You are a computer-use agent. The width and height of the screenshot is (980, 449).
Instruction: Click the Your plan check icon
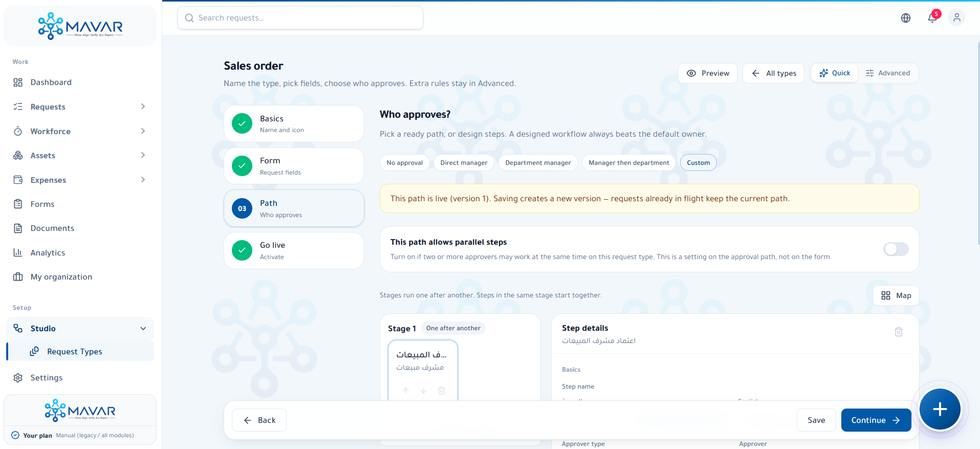(15, 435)
